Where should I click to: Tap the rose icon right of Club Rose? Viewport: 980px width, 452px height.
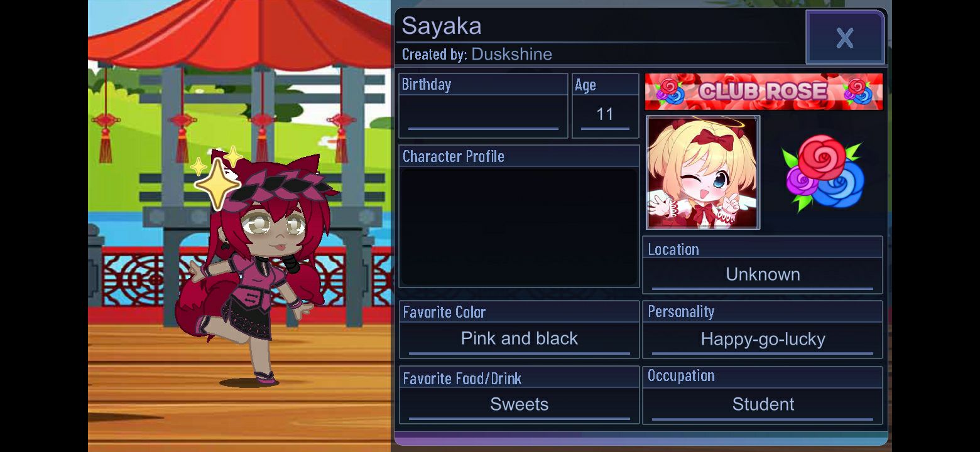858,92
